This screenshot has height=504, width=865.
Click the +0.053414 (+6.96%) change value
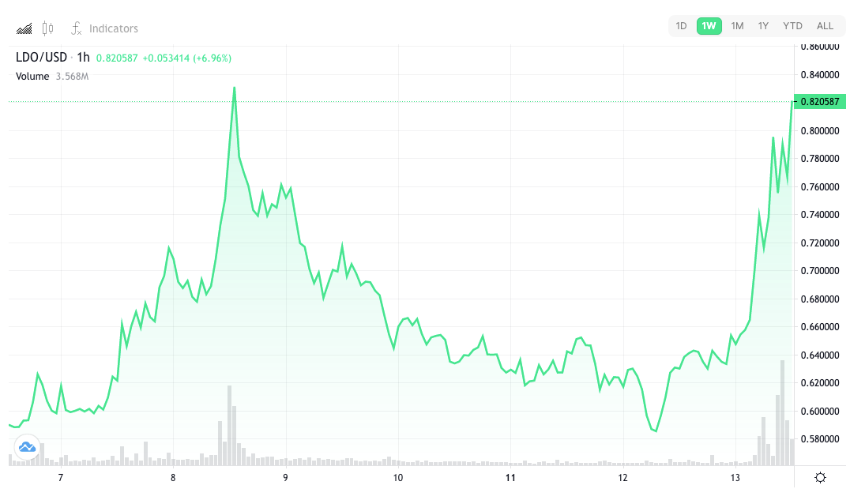tap(187, 58)
